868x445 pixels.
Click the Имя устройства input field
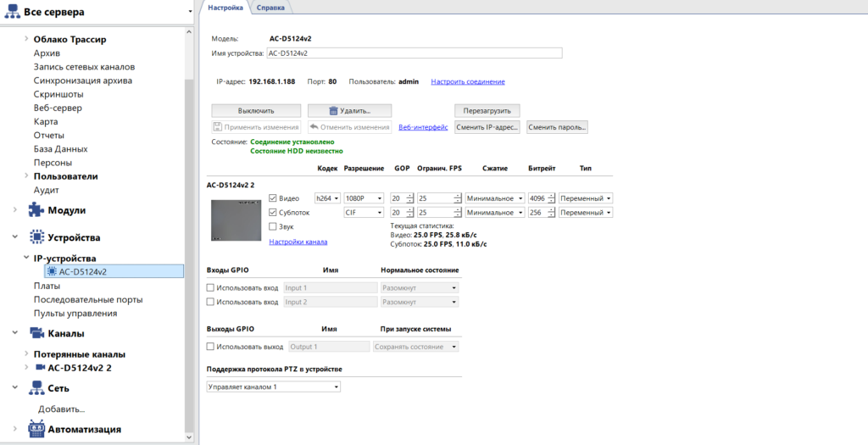[414, 53]
